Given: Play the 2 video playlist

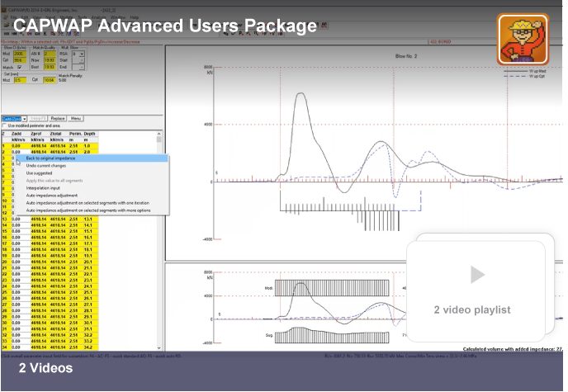Looking at the screenshot, I should 477,275.
